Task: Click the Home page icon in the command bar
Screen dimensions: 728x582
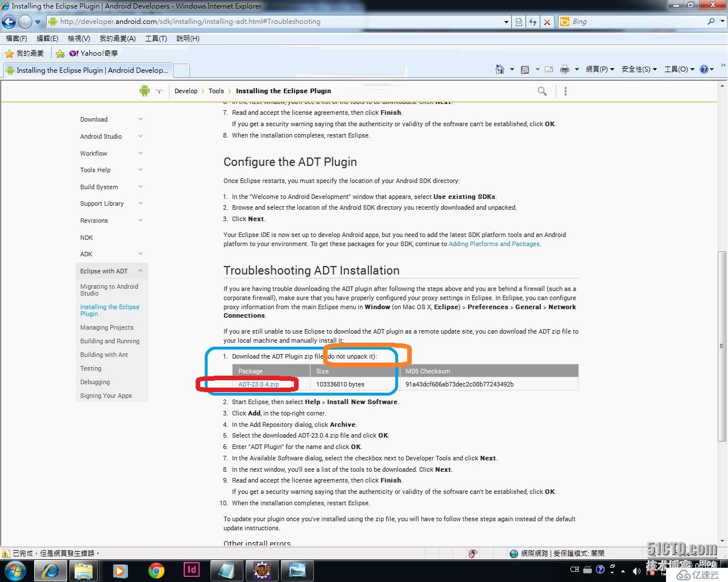Action: tap(500, 69)
